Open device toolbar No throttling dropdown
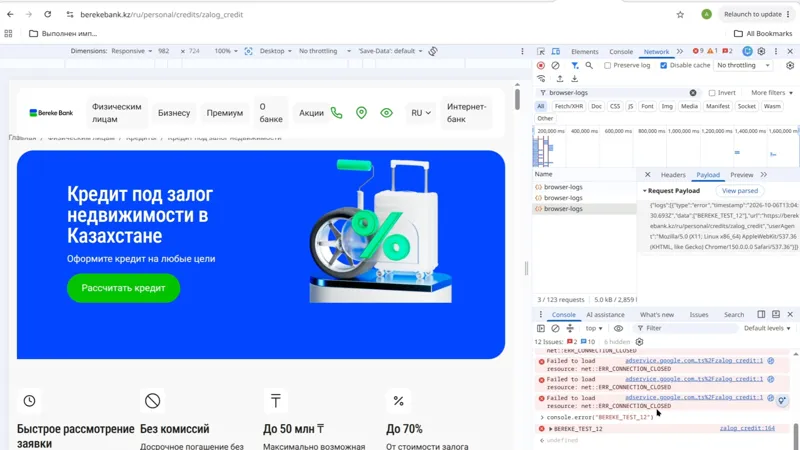This screenshot has height=450, width=800. coord(325,51)
